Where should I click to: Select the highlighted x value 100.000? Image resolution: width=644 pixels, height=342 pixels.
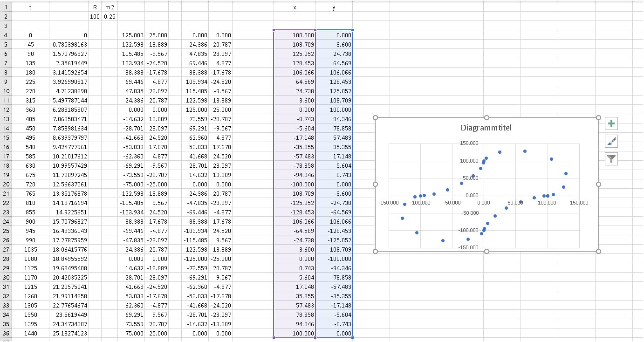[294, 35]
